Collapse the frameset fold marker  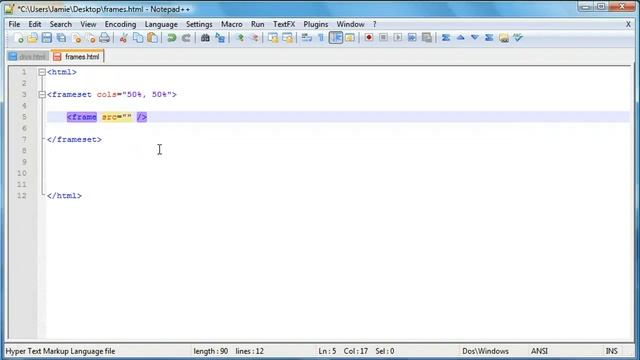tap(42, 95)
